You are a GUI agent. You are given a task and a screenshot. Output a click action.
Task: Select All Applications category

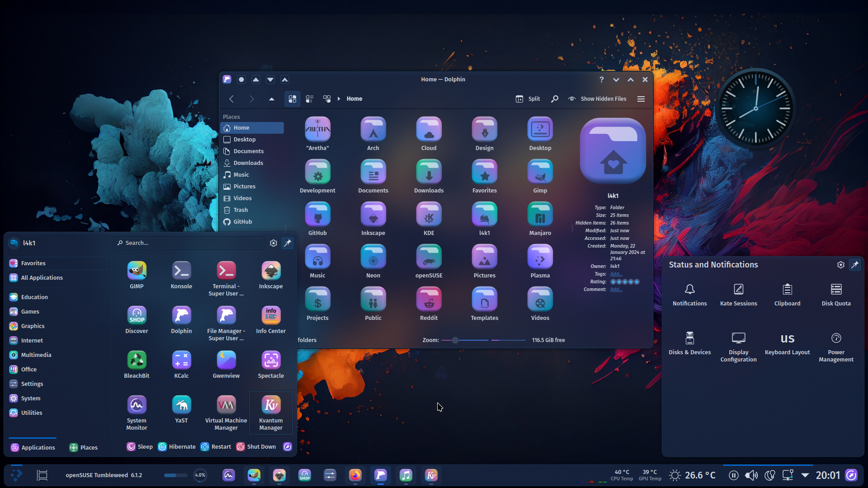point(58,277)
